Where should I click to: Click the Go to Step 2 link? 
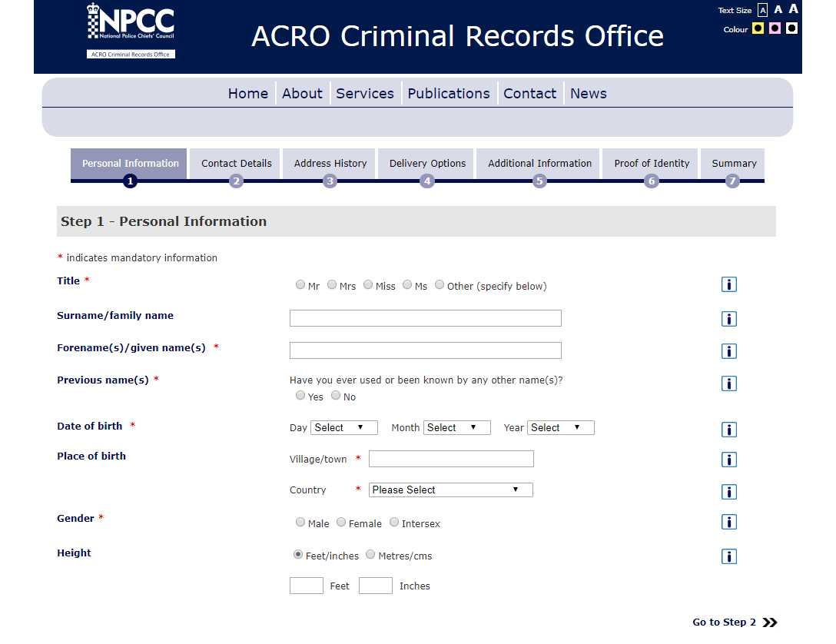(x=723, y=622)
